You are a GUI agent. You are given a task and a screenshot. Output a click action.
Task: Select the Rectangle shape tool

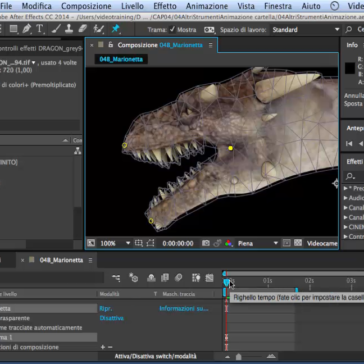14,29
